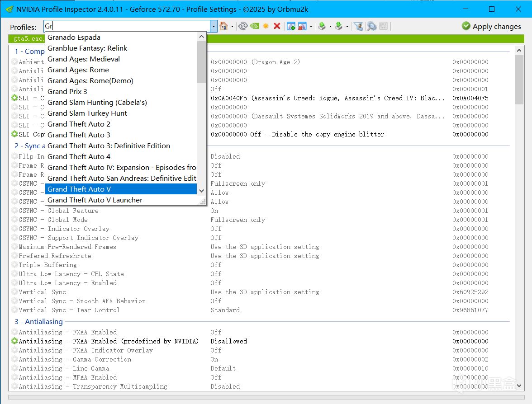Collapse the '1 - Comp' section header
The width and height of the screenshot is (532, 404).
coord(29,51)
